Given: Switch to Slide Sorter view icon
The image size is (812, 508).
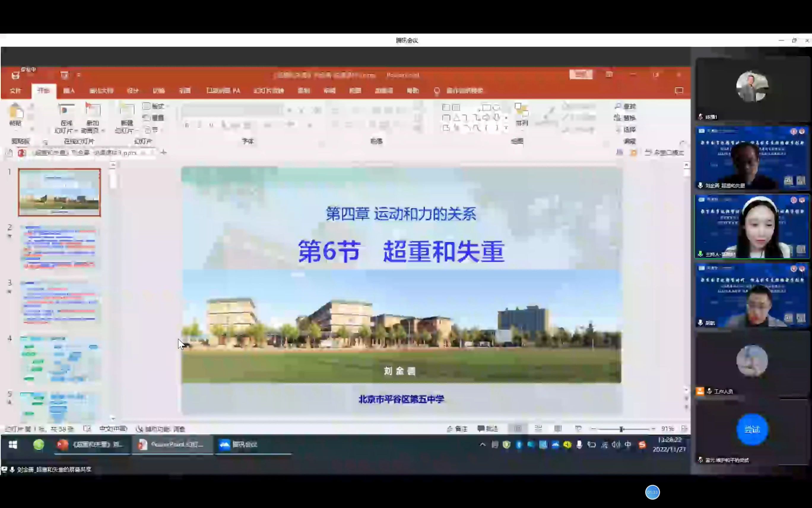Looking at the screenshot, I should 538,429.
